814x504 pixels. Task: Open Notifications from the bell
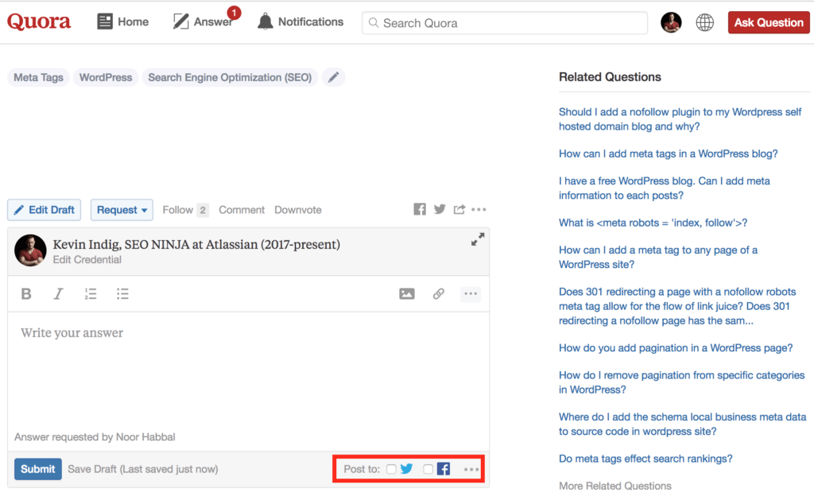300,21
